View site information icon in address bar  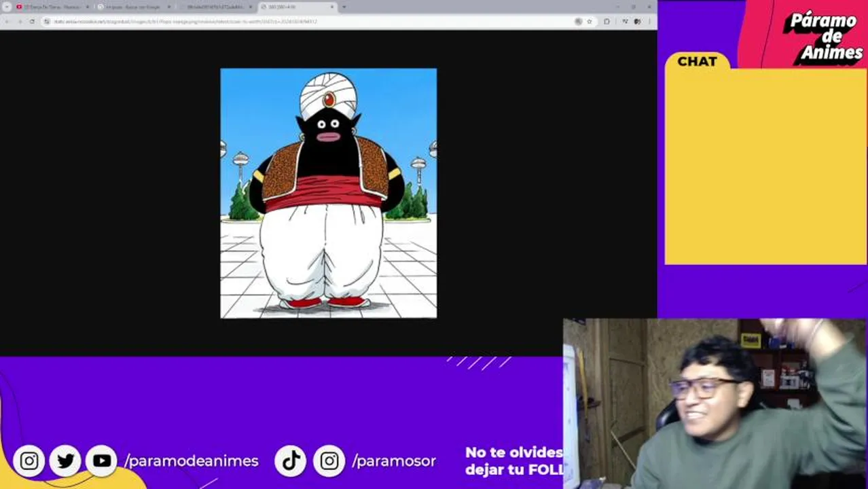tap(47, 21)
